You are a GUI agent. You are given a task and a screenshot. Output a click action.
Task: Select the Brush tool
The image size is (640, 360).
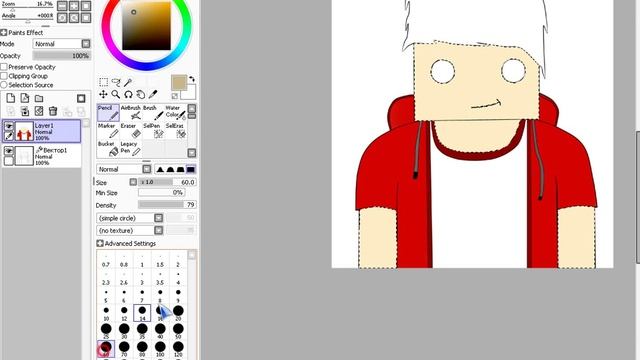(152, 113)
